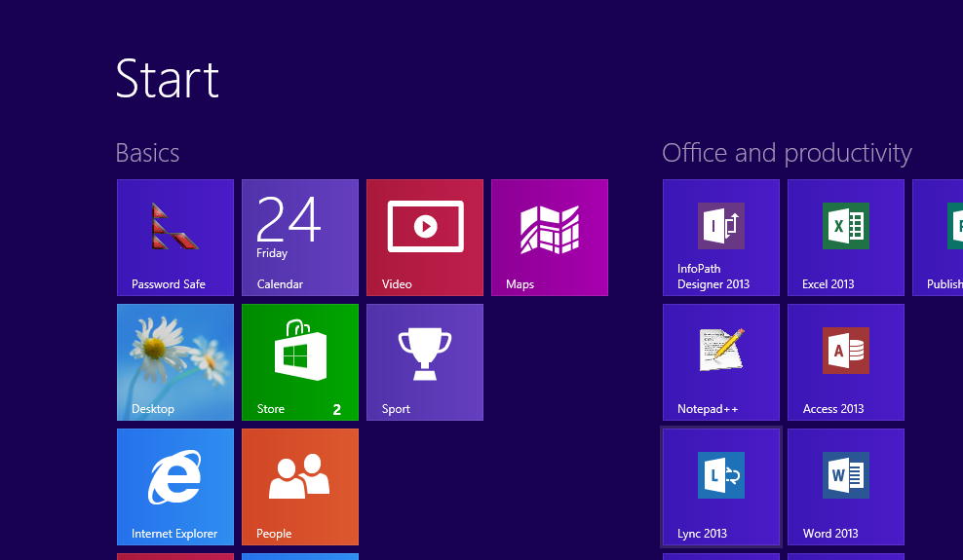Screen dimensions: 963x560
Task: Open the Calendar tile showing 24 Friday
Action: point(299,238)
